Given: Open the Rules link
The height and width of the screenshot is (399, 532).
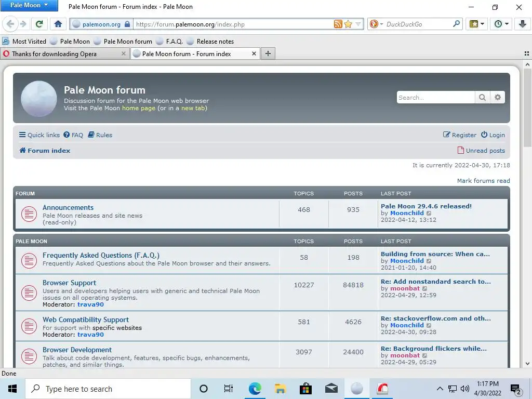Looking at the screenshot, I should 100,135.
